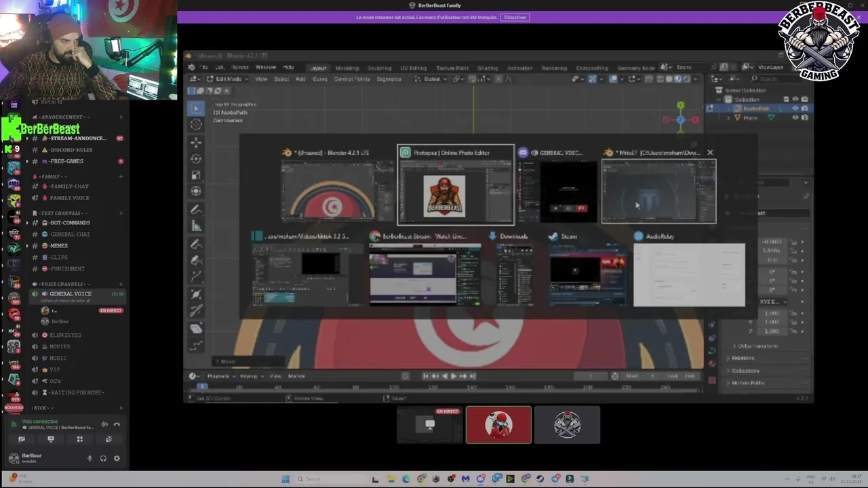Pick the curve Draw tool in Blender
This screenshot has height=488, width=868.
196,243
